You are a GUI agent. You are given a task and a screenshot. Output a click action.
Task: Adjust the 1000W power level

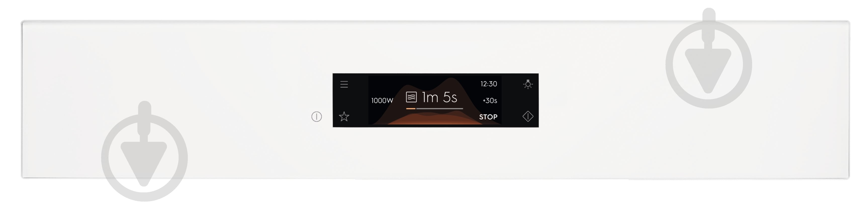tap(382, 100)
